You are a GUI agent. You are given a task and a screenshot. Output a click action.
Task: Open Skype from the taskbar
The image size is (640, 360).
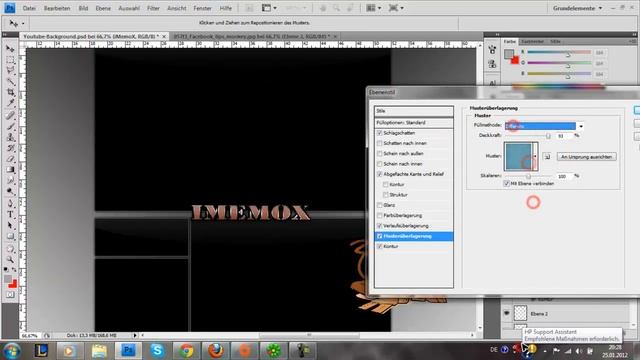(157, 350)
